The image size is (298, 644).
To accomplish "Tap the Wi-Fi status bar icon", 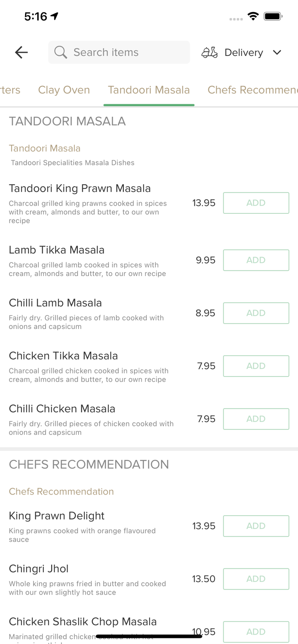I will [x=253, y=16].
